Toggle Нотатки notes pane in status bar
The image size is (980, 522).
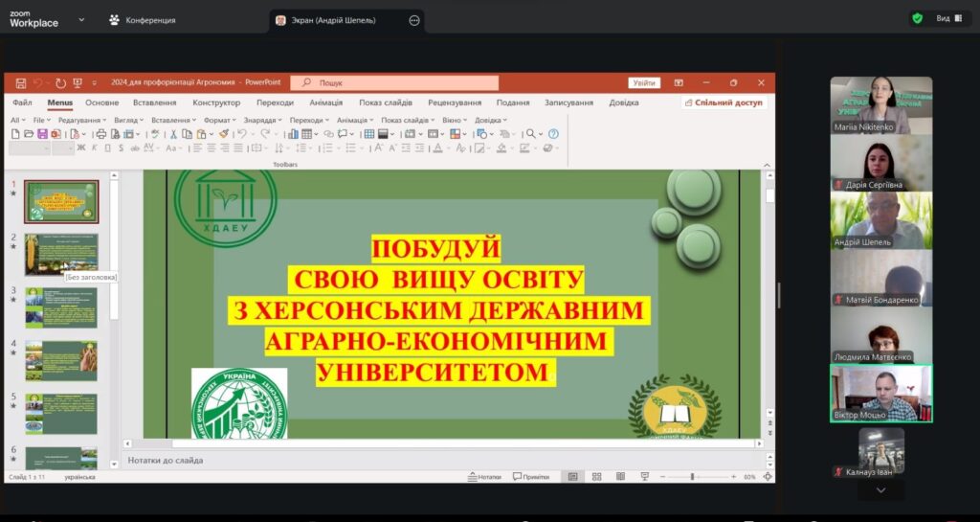tap(483, 477)
